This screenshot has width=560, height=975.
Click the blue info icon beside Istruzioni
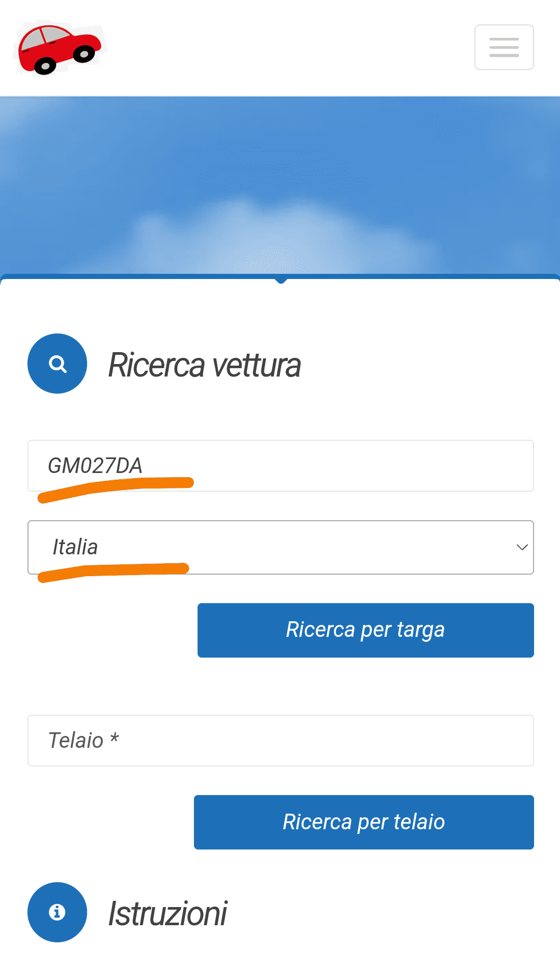click(57, 912)
